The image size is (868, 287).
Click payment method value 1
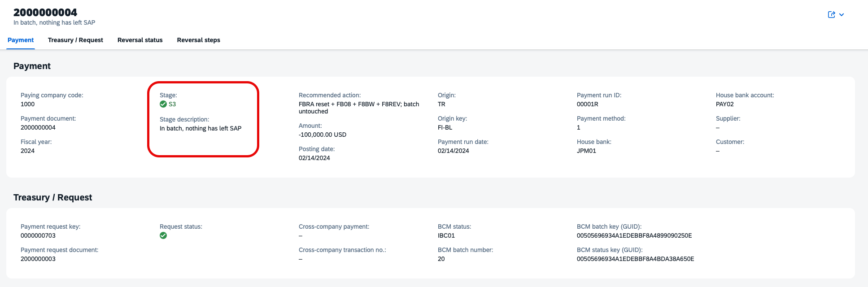(x=579, y=127)
